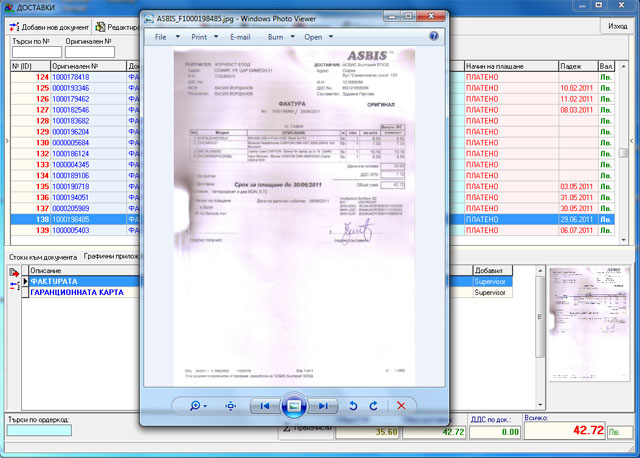Start the slide show button
Screen dimensions: 640x458
point(294,406)
